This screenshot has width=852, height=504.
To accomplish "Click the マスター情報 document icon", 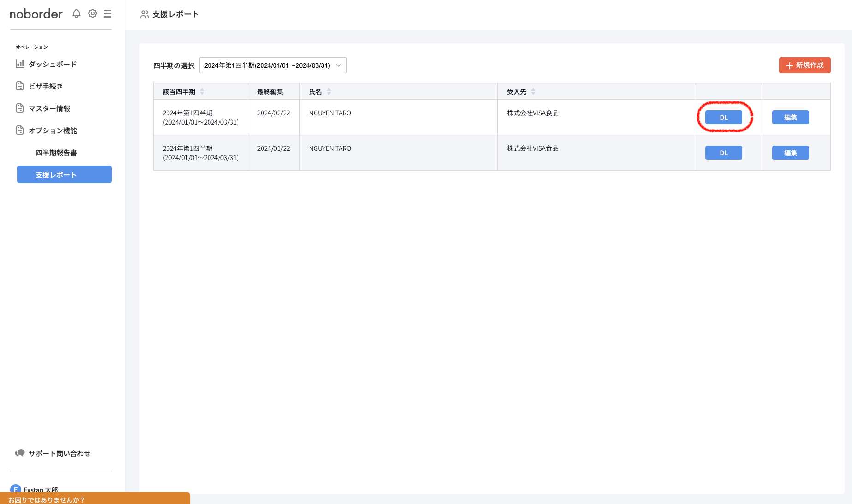I will coord(20,108).
